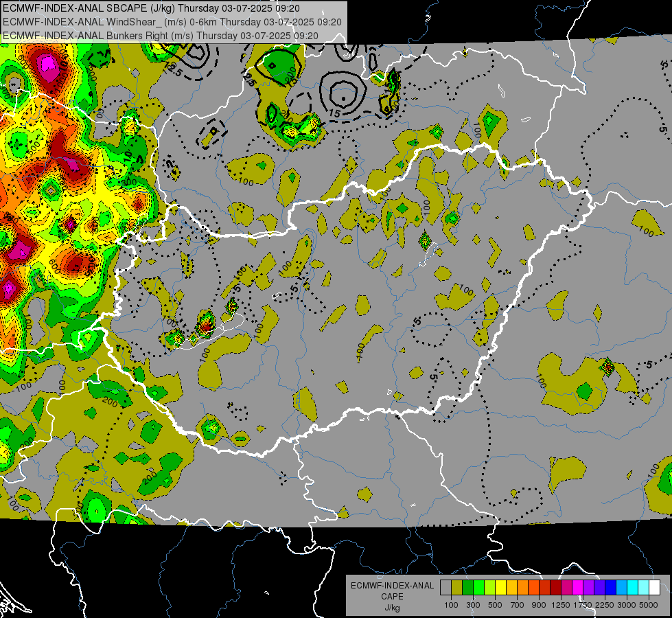Viewport: 672px width, 618px height.
Task: Click the legend value 5000
Action: point(649,605)
